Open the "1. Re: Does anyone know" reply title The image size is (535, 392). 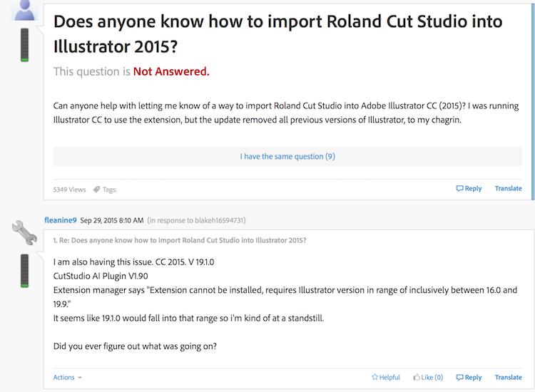[x=180, y=240]
